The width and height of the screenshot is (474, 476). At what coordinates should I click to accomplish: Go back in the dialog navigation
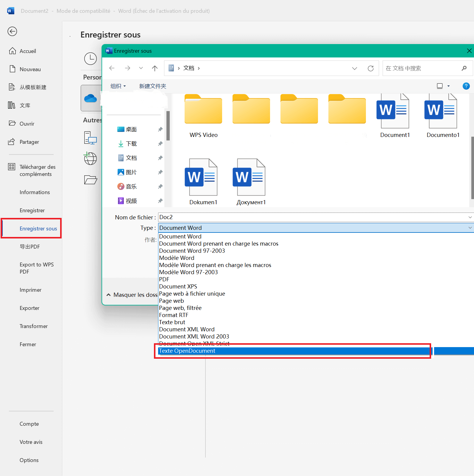point(112,68)
